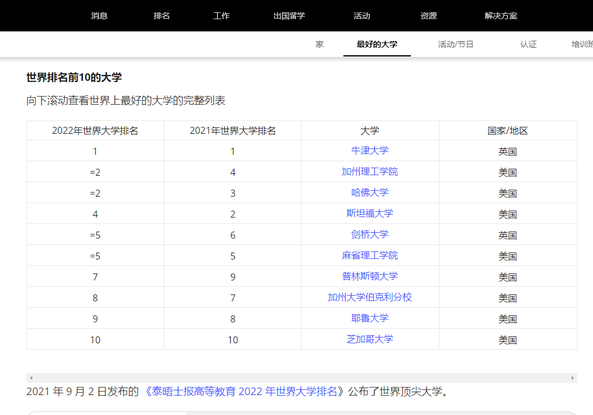Open the 斯坦福大学 link

(x=370, y=213)
